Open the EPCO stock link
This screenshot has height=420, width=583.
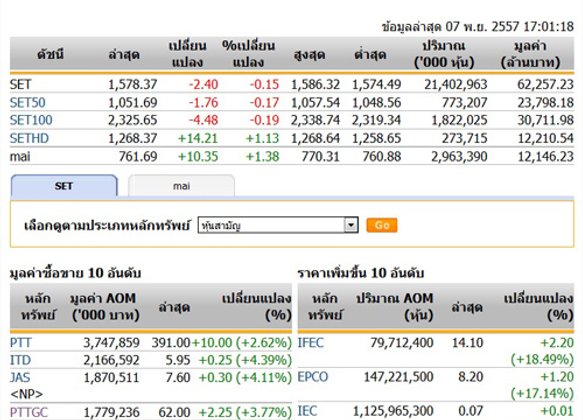[313, 377]
